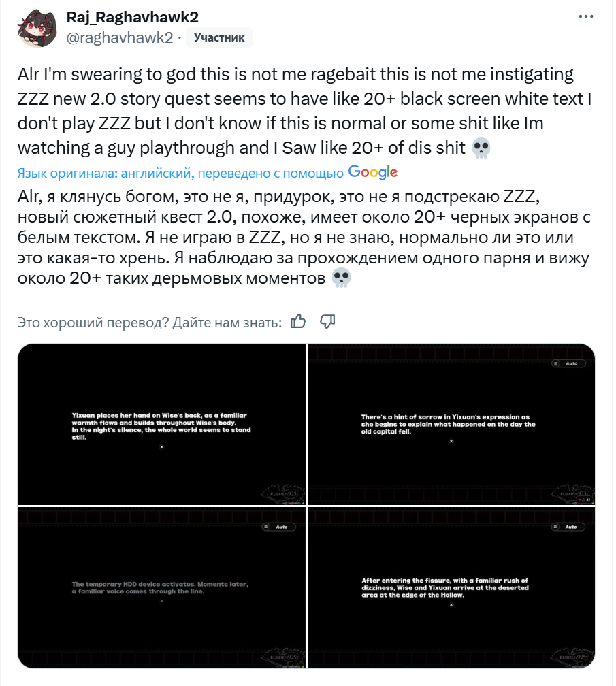Click the Google logo in translation notice
Screen dimensions: 616x686
(373, 172)
